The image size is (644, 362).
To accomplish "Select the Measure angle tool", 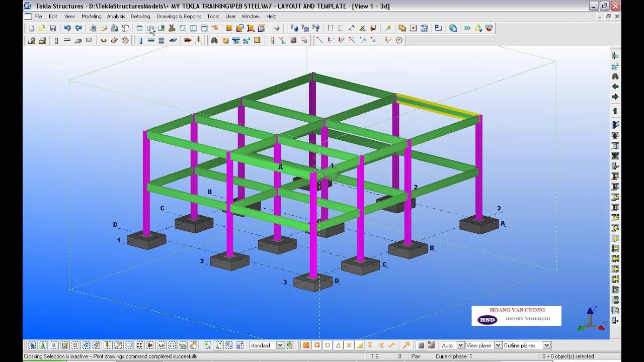I will pos(362,28).
